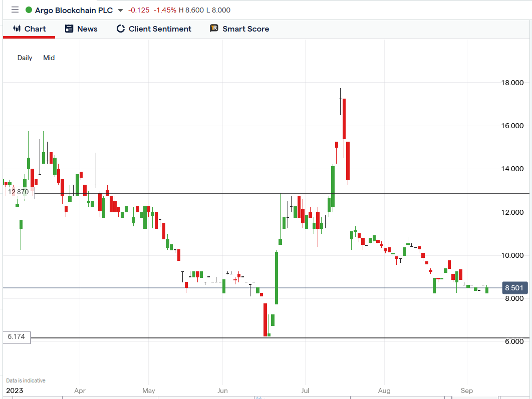The image size is (532, 399).
Task: Click the candlestick Chart tab icon
Action: [x=17, y=29]
